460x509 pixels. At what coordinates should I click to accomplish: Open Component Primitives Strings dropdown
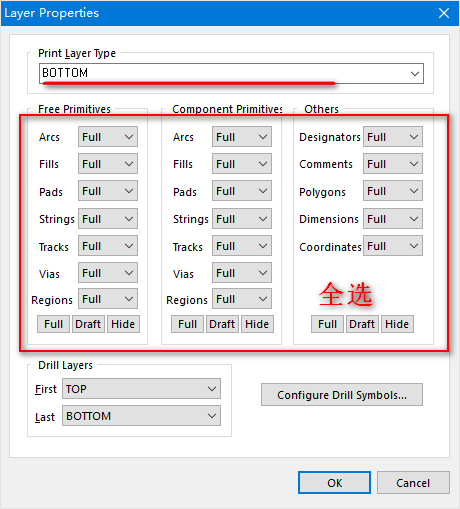(242, 219)
